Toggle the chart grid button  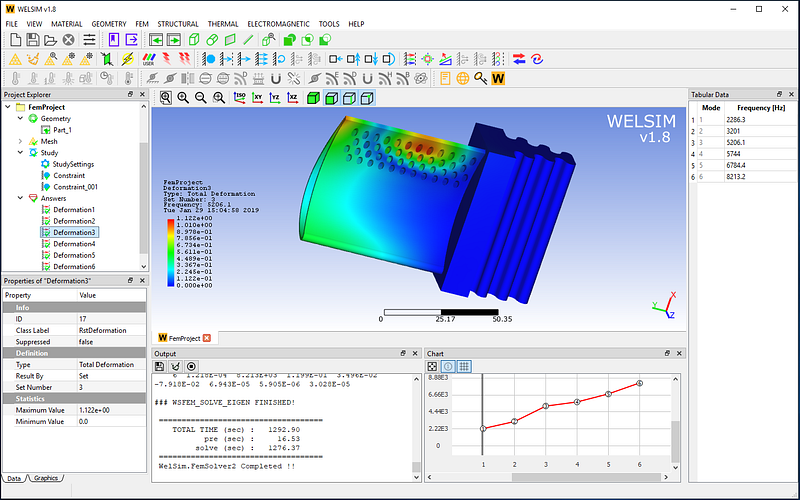(x=464, y=366)
